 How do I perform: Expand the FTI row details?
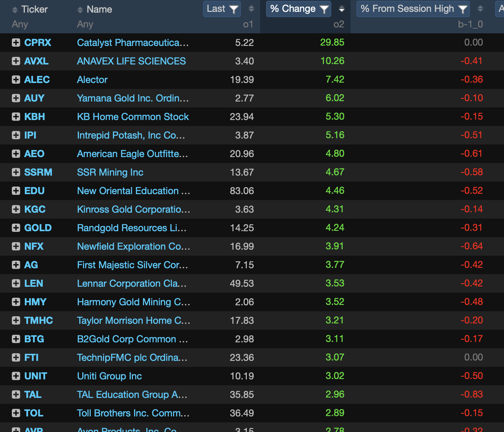[16, 358]
